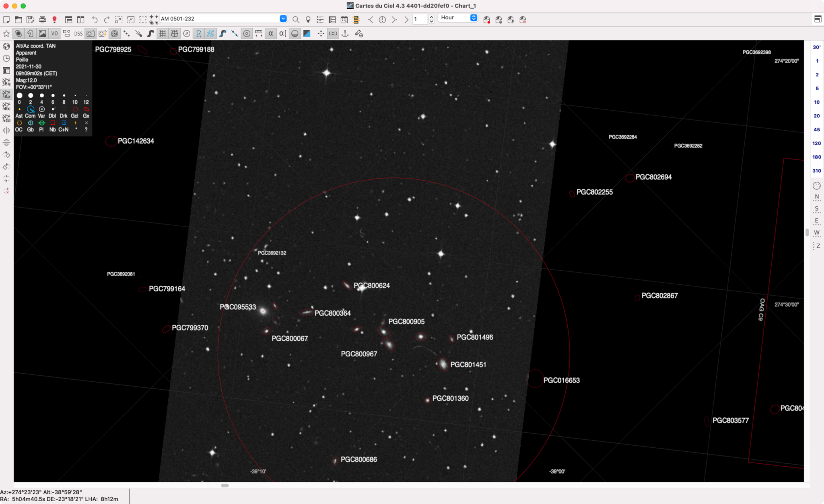Switch to galactic coordinates with the Gl icon
This screenshot has height=504, width=824.
[x=6, y=119]
